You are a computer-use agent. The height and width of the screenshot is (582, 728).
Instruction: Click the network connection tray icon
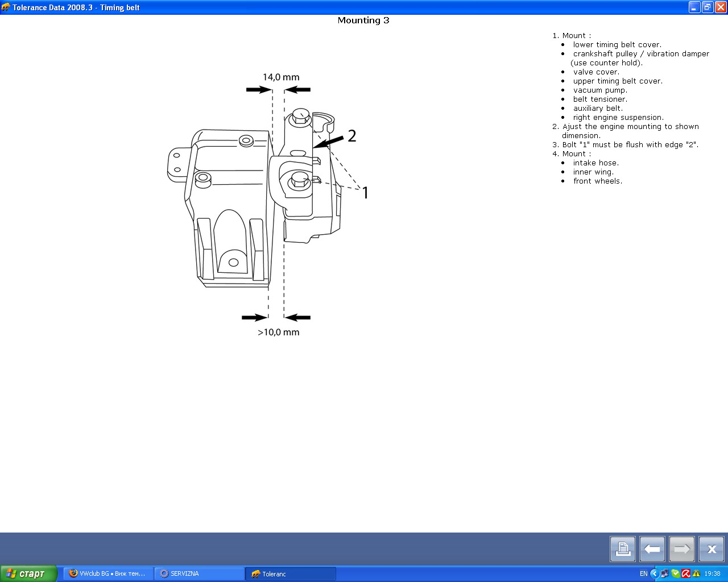pos(664,573)
